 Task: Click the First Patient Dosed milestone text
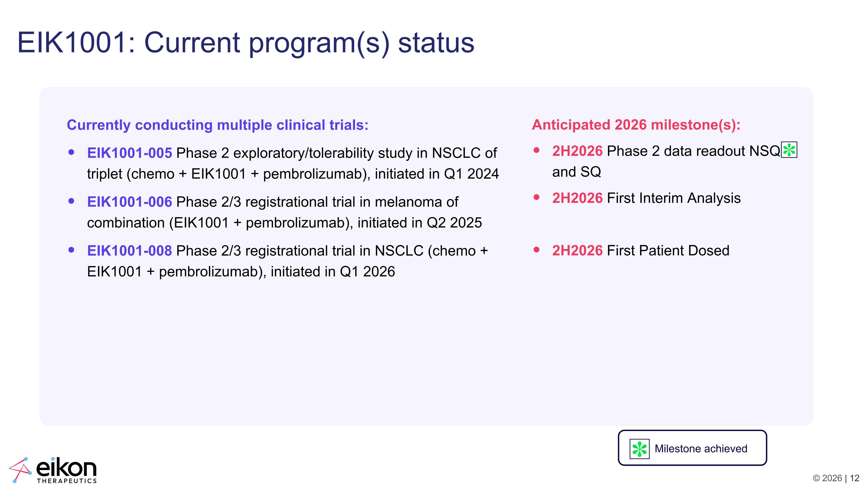click(x=668, y=251)
